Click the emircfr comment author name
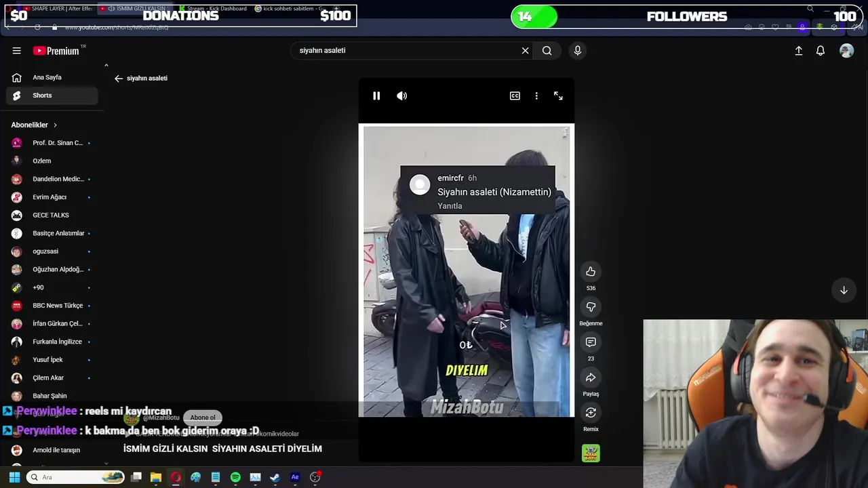Viewport: 868px width, 488px height. (x=451, y=178)
